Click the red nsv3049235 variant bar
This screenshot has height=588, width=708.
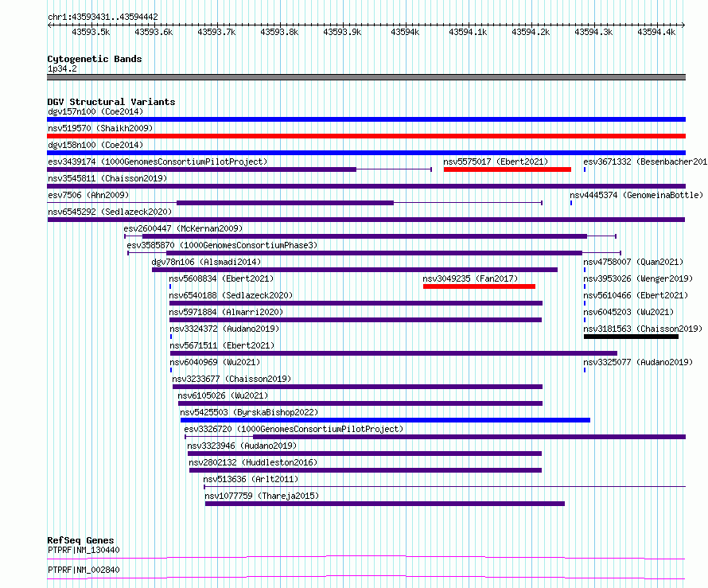(x=479, y=286)
